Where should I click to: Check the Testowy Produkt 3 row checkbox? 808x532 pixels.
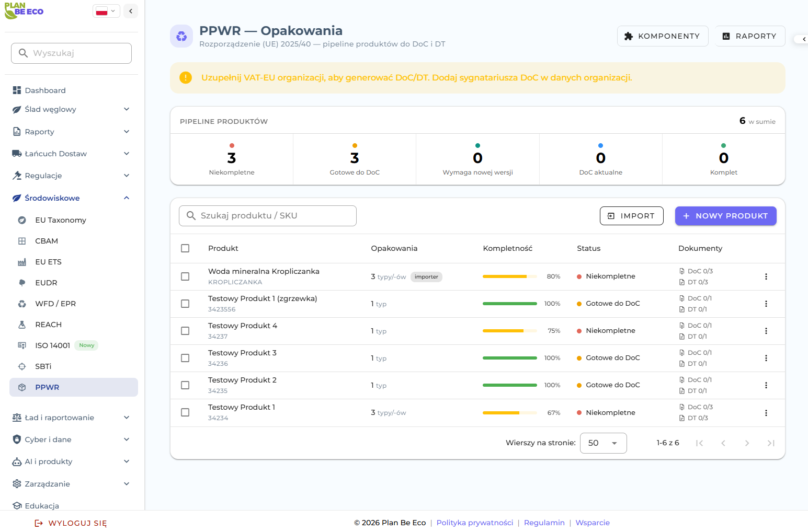pyautogui.click(x=185, y=358)
